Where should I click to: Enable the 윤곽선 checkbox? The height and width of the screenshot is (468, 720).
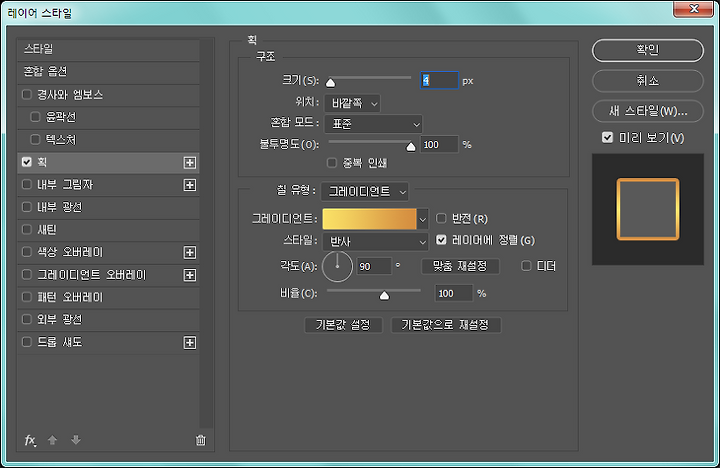(x=35, y=117)
